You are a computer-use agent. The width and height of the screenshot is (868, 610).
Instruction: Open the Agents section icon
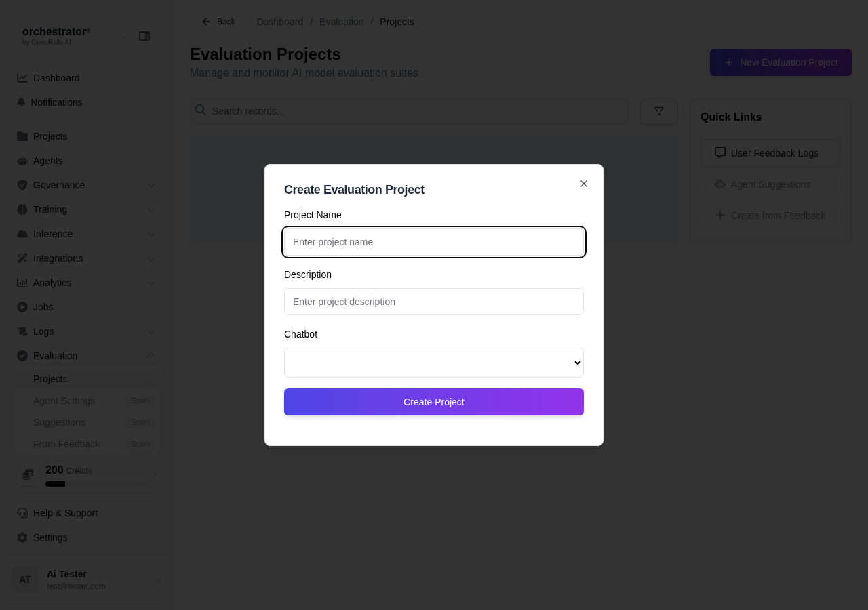[x=22, y=161]
